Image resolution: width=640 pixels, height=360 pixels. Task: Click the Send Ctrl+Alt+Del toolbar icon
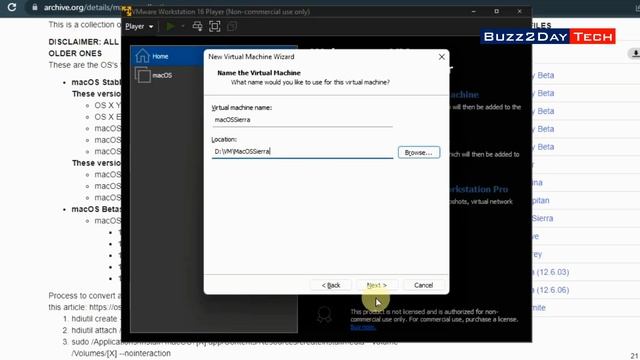pyautogui.click(x=198, y=27)
